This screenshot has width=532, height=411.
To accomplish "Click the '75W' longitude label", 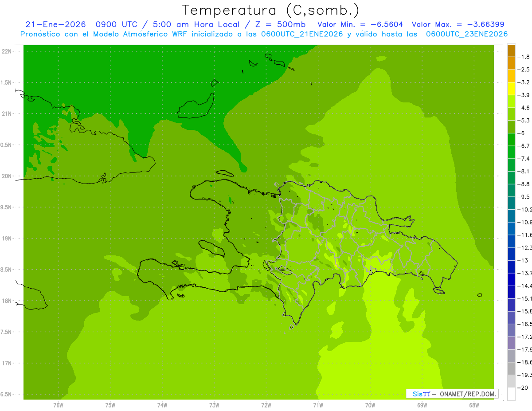I will pyautogui.click(x=110, y=405).
